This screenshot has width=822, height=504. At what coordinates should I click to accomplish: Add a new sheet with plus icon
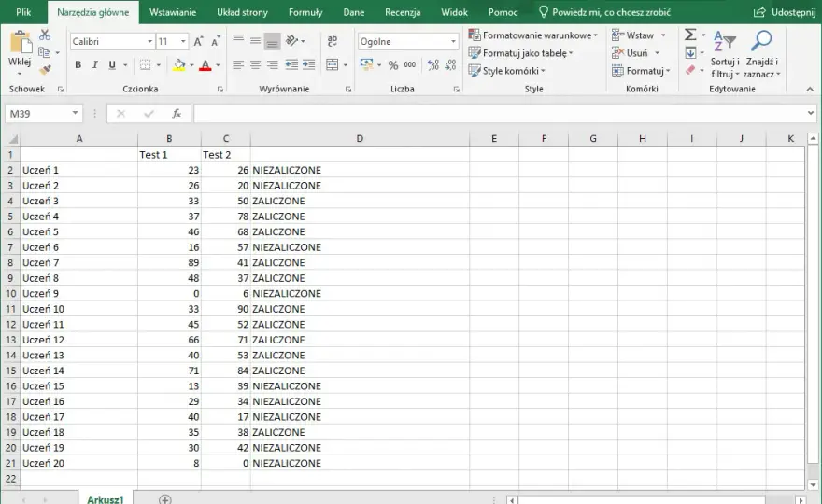pyautogui.click(x=165, y=499)
